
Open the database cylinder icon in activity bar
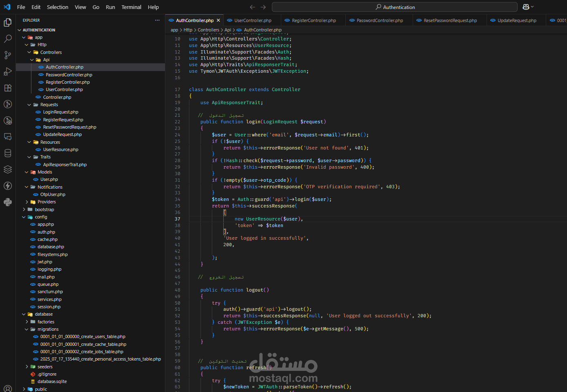click(x=8, y=153)
